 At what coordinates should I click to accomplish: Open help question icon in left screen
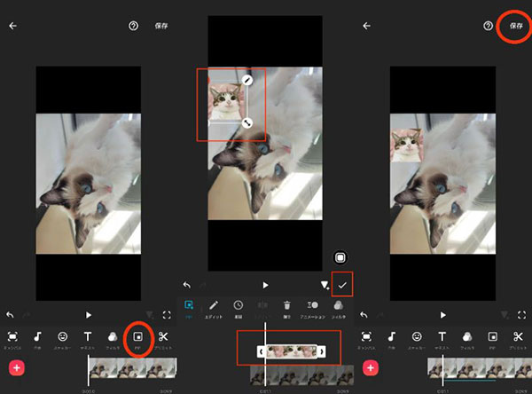click(x=133, y=26)
